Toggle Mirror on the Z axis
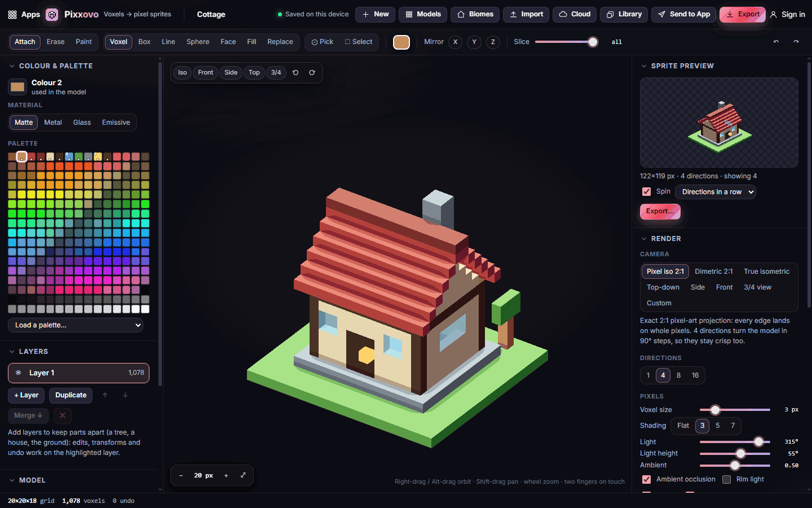The height and width of the screenshot is (508, 812). coord(493,42)
